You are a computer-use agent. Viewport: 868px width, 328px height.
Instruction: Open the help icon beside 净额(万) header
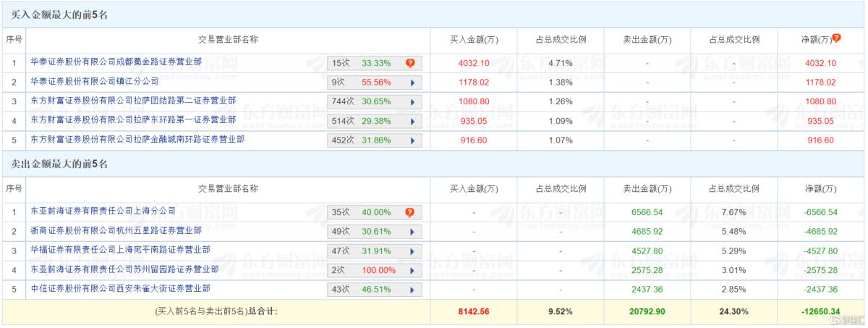coord(837,38)
